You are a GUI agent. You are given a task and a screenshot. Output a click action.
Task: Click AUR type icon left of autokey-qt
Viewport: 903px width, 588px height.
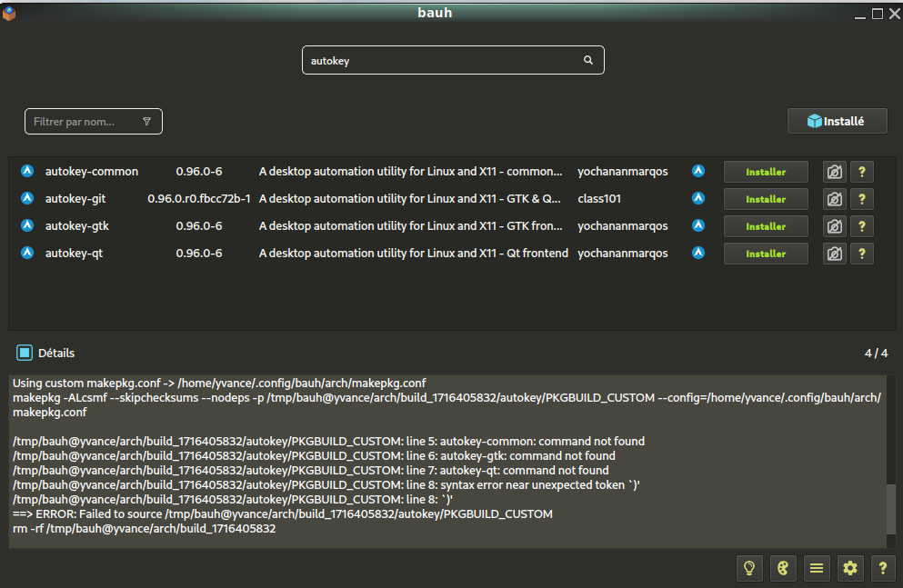pos(27,253)
